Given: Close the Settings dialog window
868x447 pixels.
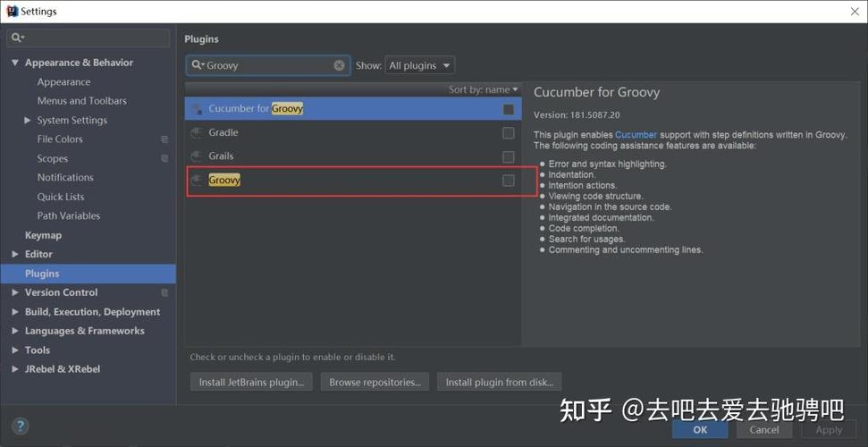Looking at the screenshot, I should (x=855, y=11).
